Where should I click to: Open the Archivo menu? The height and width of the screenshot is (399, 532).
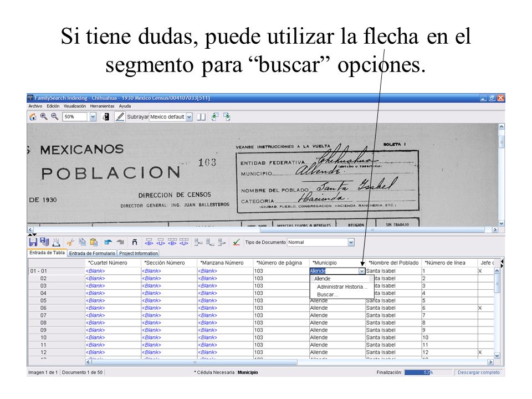(x=35, y=106)
